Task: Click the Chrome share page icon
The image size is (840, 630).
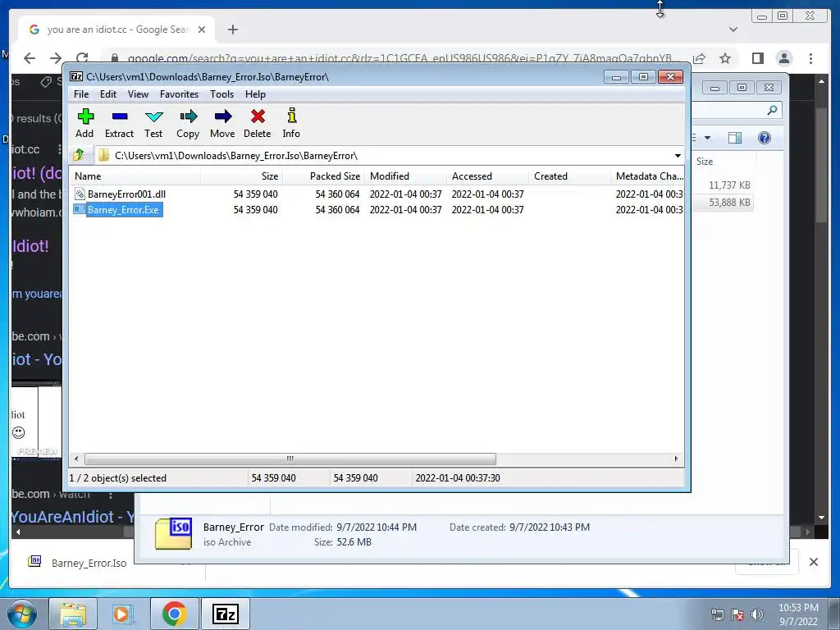Action: coord(699,58)
